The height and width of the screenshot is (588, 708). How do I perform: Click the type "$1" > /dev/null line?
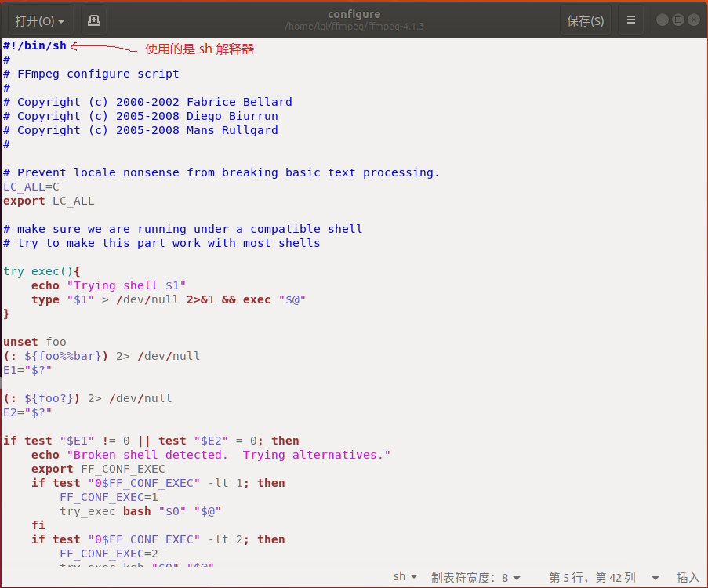pyautogui.click(x=169, y=299)
